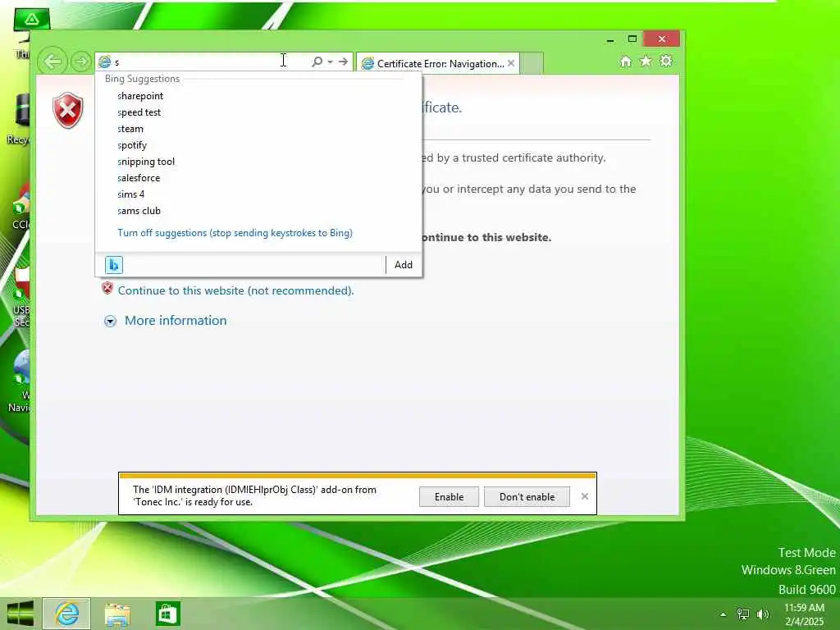Select the 'snipping tool' suggestion
Image resolution: width=840 pixels, height=630 pixels.
click(258, 162)
